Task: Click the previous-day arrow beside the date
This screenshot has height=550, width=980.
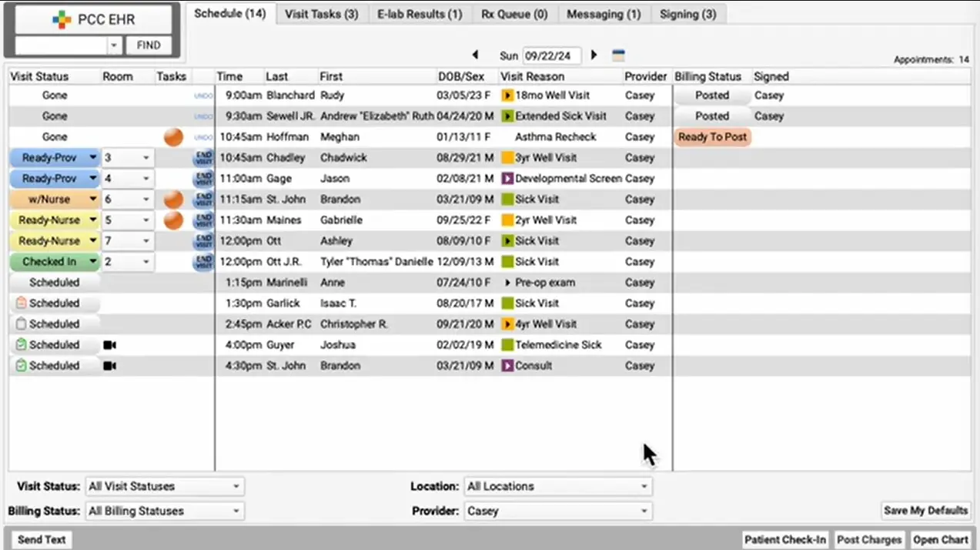Action: pos(475,55)
